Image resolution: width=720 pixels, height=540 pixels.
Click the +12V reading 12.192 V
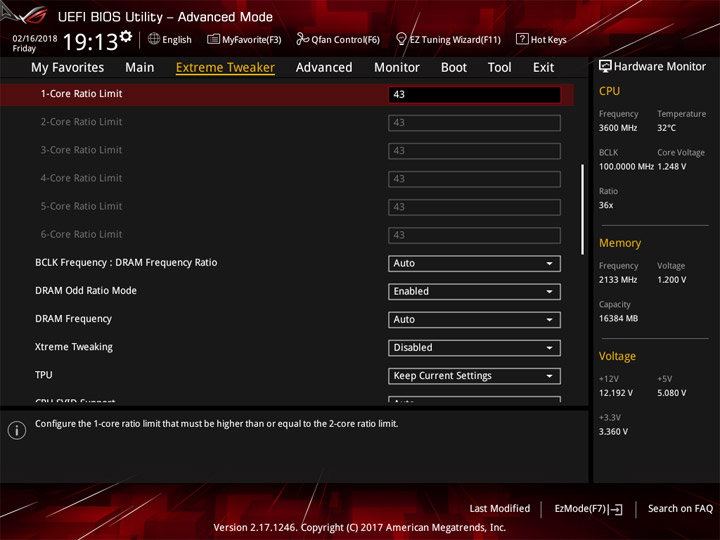pos(616,393)
